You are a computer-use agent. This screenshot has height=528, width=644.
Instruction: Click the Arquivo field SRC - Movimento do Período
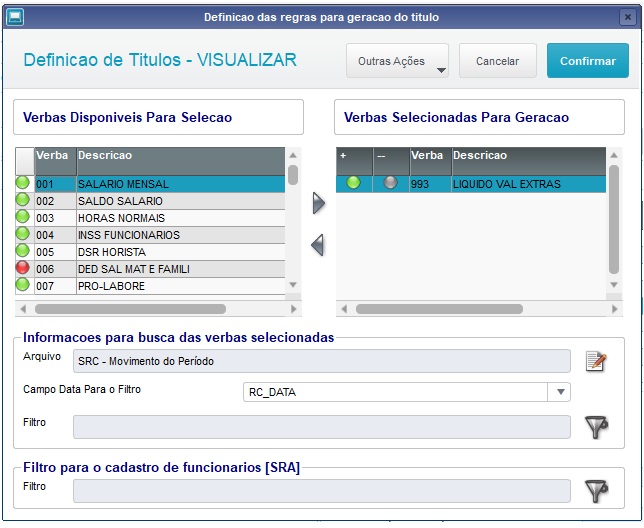(x=322, y=361)
